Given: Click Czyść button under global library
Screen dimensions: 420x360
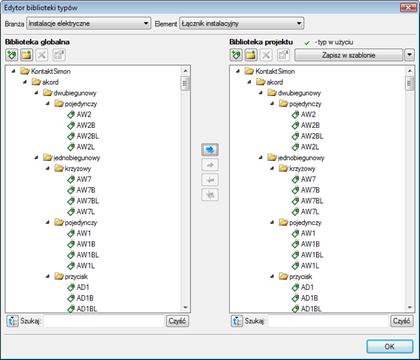Looking at the screenshot, I should pyautogui.click(x=177, y=321).
